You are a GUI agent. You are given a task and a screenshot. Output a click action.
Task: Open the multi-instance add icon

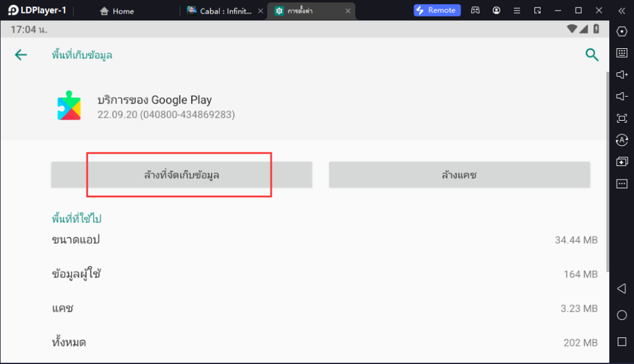click(622, 162)
